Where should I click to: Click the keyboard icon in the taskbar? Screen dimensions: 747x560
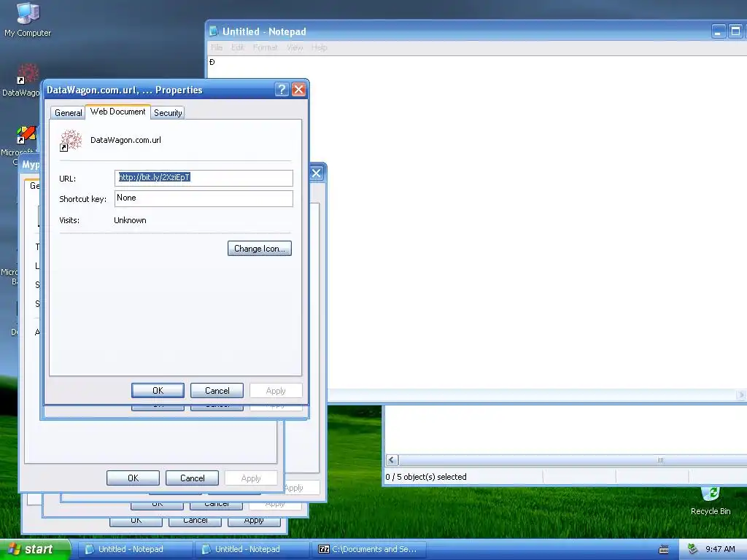(663, 550)
